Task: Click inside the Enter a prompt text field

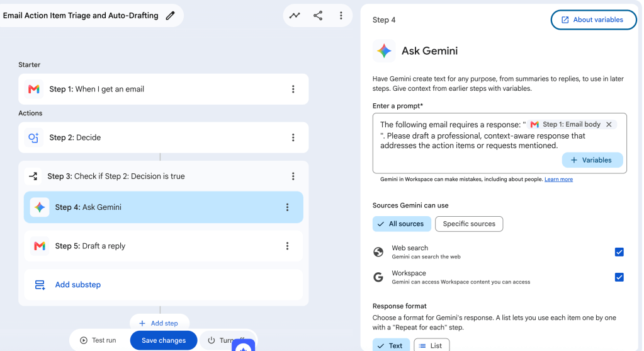Action: point(499,144)
